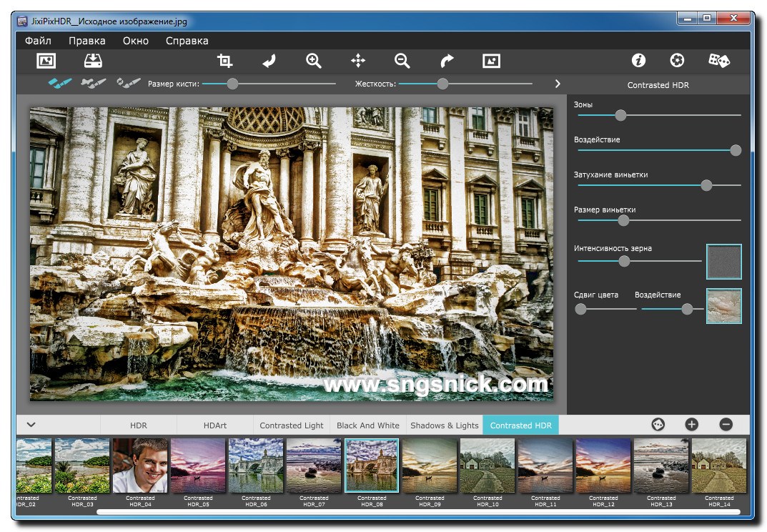Image resolution: width=767 pixels, height=532 pixels.
Task: Adjust the Жесткость slider
Action: coord(442,84)
